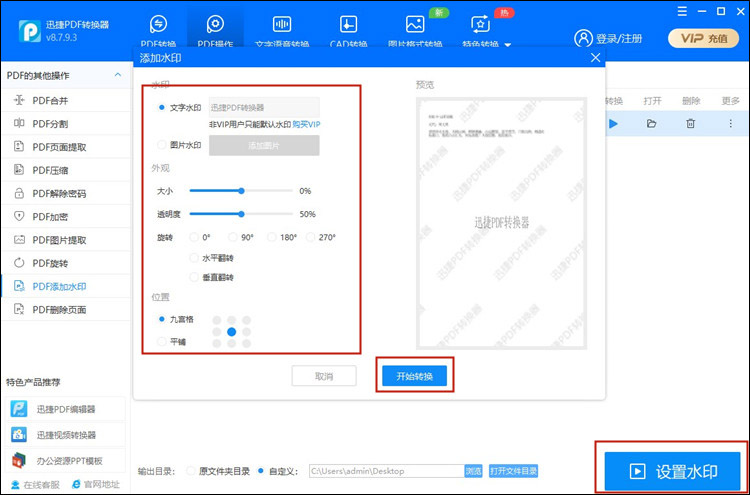Click the 透明度 slider handle
The width and height of the screenshot is (750, 495).
click(242, 214)
